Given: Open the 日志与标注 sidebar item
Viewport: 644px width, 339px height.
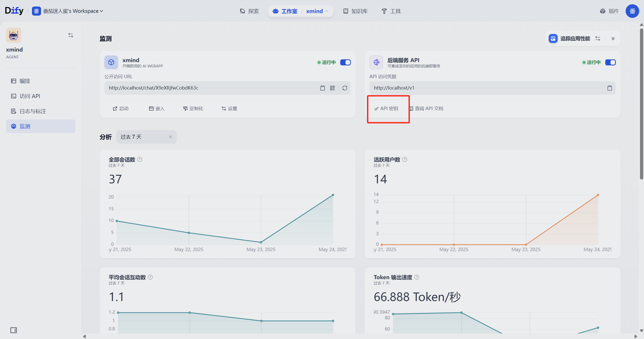Looking at the screenshot, I should (33, 111).
